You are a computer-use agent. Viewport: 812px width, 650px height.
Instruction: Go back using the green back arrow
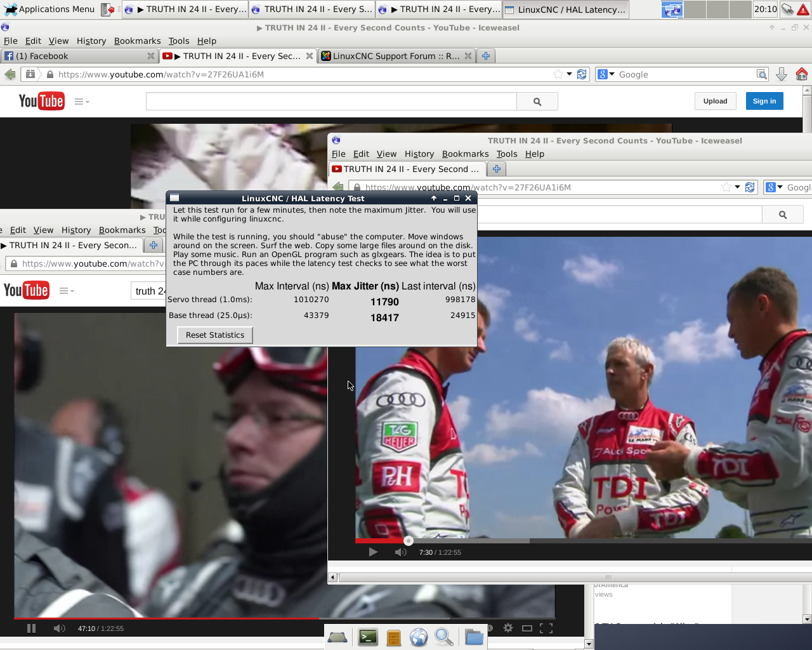pos(10,74)
